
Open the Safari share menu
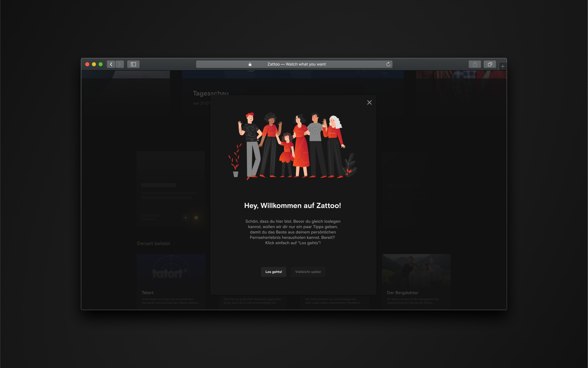[475, 64]
